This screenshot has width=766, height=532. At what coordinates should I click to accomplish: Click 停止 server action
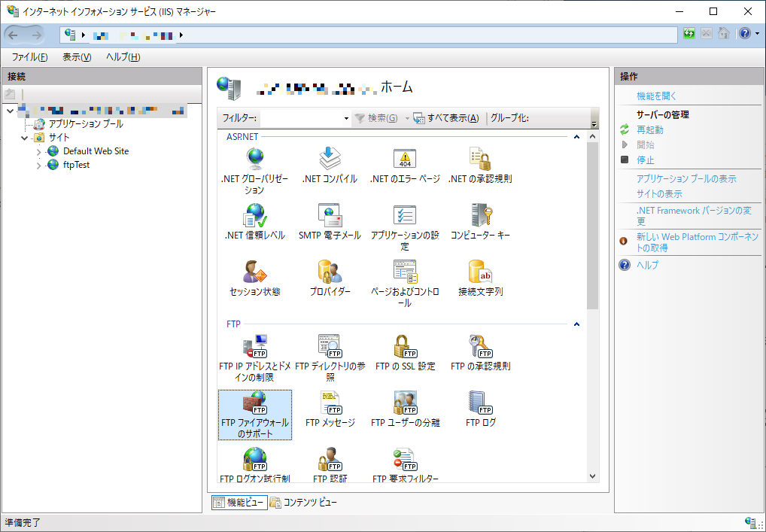coord(645,160)
